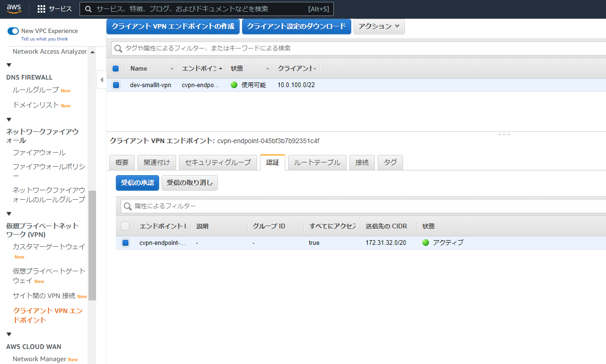The image size is (606, 364).
Task: Uncheck the dev-smallit-vpn row checkbox
Action: pyautogui.click(x=116, y=85)
